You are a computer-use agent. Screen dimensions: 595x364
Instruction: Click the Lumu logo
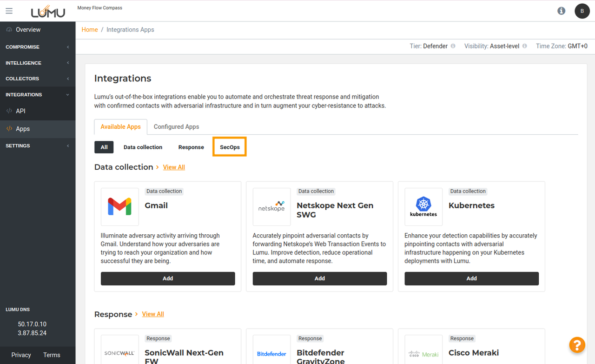point(48,11)
